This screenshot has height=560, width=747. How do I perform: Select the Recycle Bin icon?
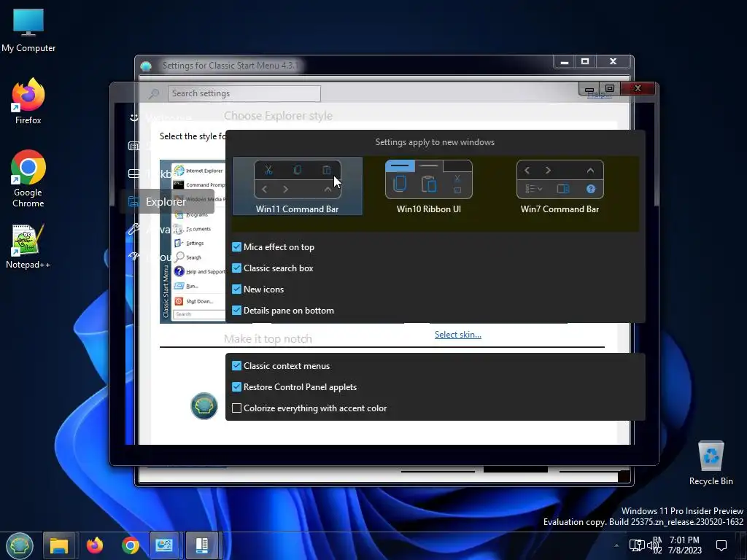point(711,462)
